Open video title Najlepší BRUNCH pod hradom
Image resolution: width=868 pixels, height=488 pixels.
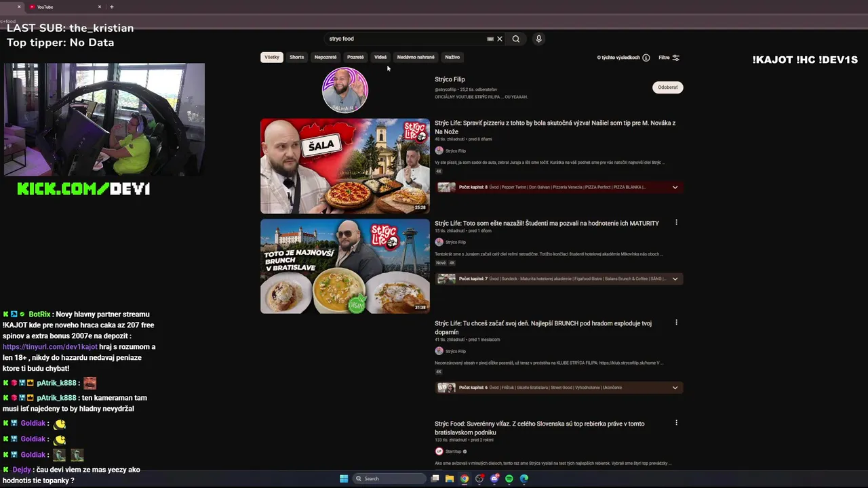click(x=543, y=327)
